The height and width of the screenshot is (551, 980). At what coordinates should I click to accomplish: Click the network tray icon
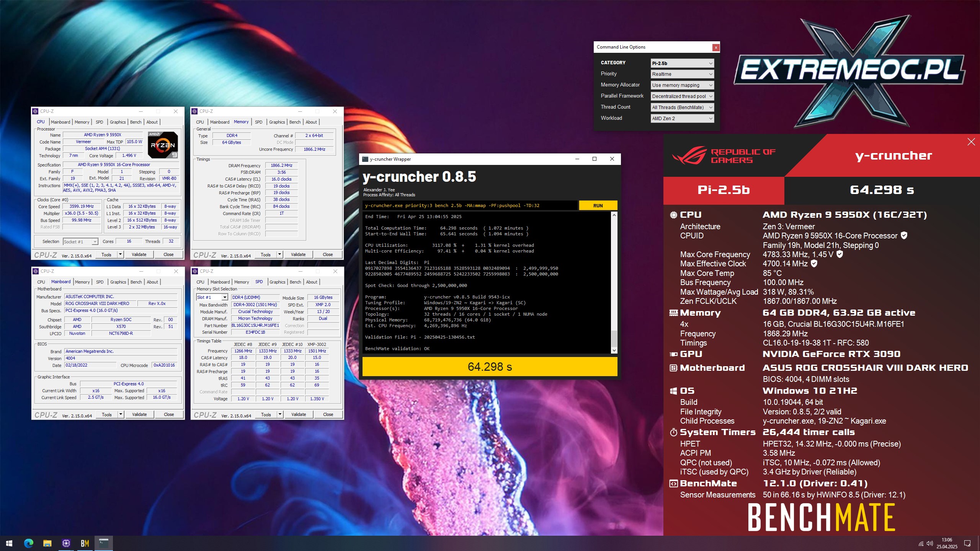tap(921, 543)
